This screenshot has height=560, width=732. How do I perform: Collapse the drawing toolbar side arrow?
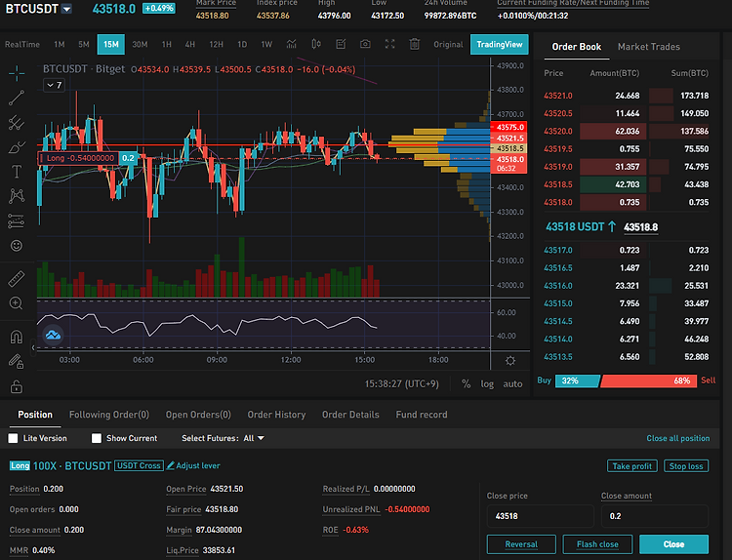point(33,347)
